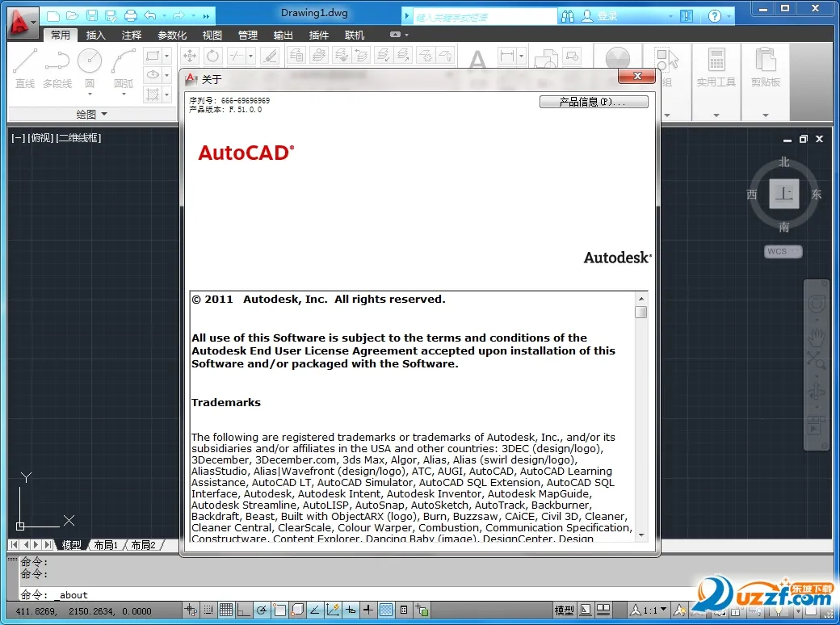This screenshot has width=840, height=625.
Task: Expand the 绘图 (Draw) panel dropdown
Action: (103, 115)
